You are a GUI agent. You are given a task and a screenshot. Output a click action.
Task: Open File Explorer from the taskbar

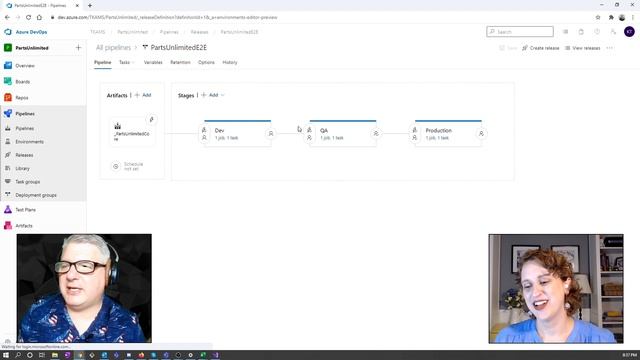pyautogui.click(x=54, y=355)
